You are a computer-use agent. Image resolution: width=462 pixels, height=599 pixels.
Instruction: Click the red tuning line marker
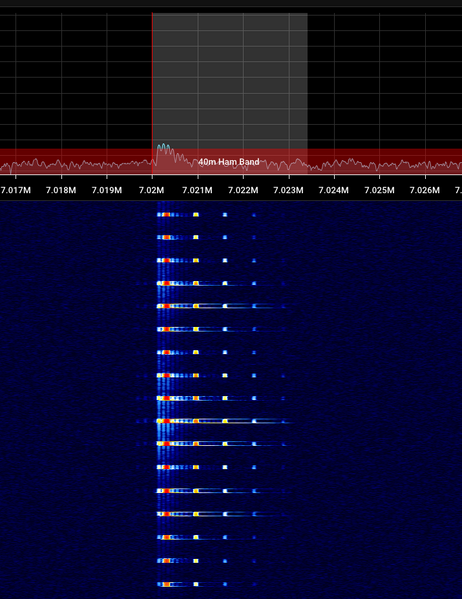[x=152, y=94]
